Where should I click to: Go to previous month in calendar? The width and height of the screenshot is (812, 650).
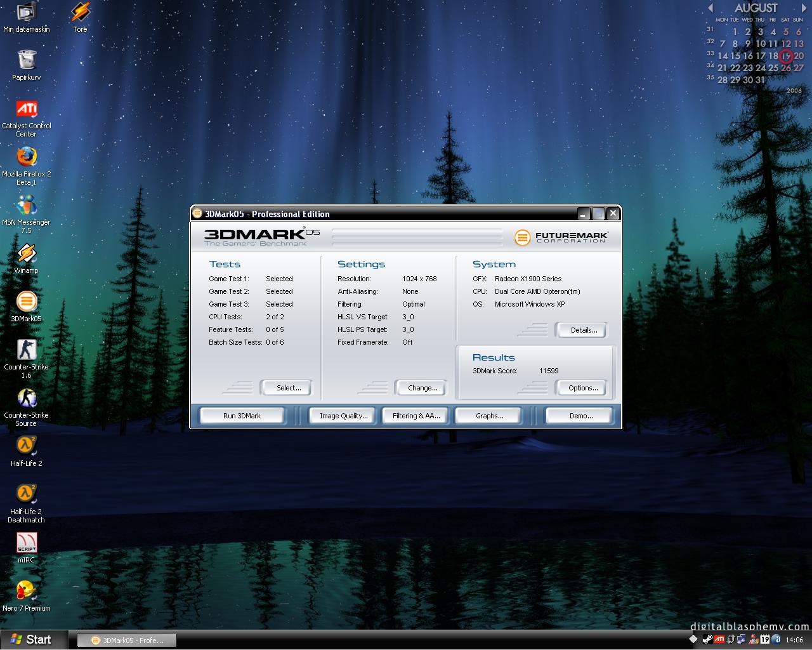click(x=710, y=8)
